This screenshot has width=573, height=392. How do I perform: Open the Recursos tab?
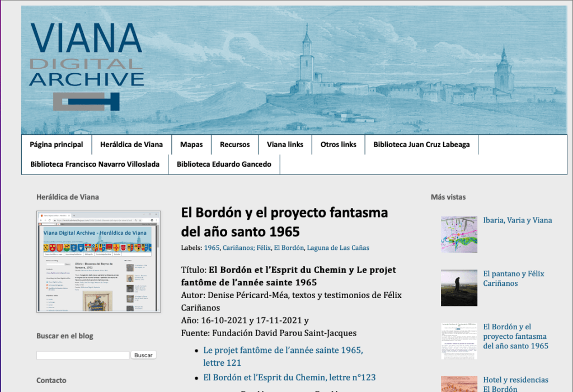[234, 144]
